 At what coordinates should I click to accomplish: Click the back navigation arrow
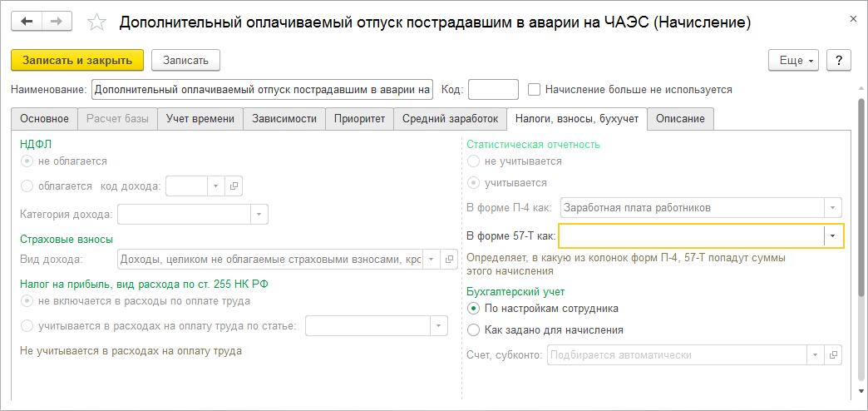(x=27, y=21)
